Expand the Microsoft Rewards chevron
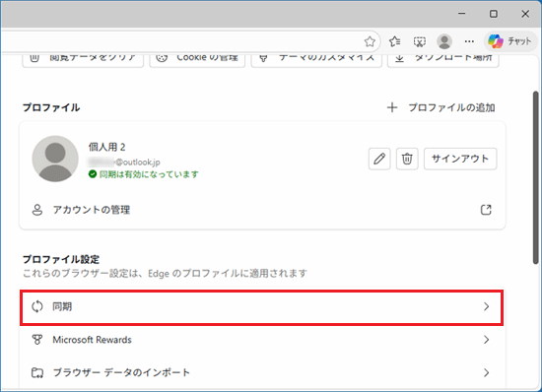The image size is (542, 392). (487, 340)
